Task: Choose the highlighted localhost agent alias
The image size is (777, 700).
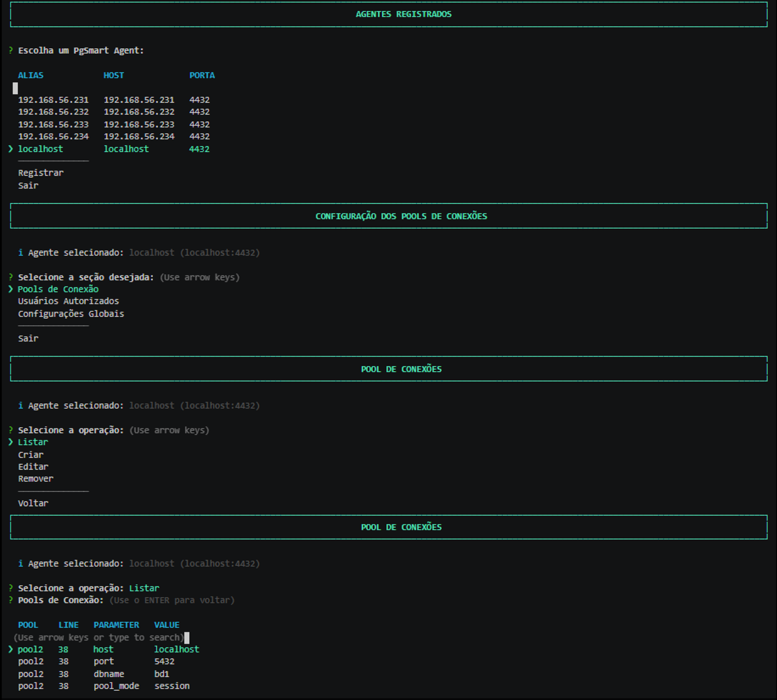Action: click(40, 149)
